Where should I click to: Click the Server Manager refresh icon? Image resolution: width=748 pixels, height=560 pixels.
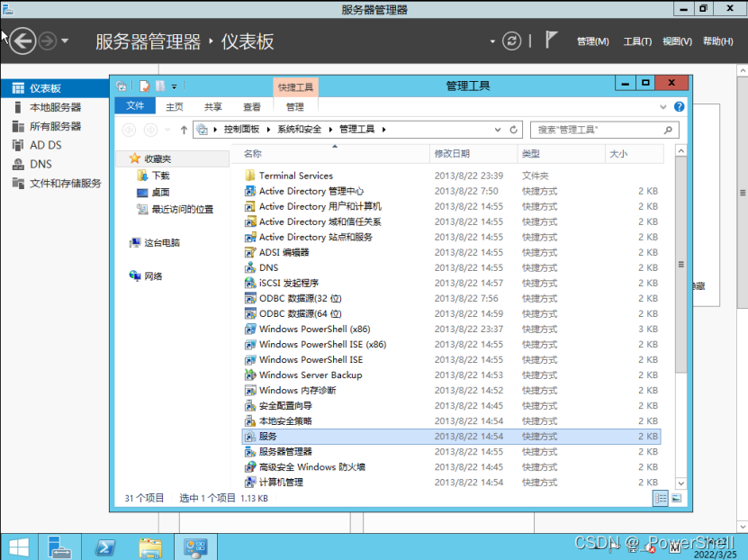tap(511, 41)
